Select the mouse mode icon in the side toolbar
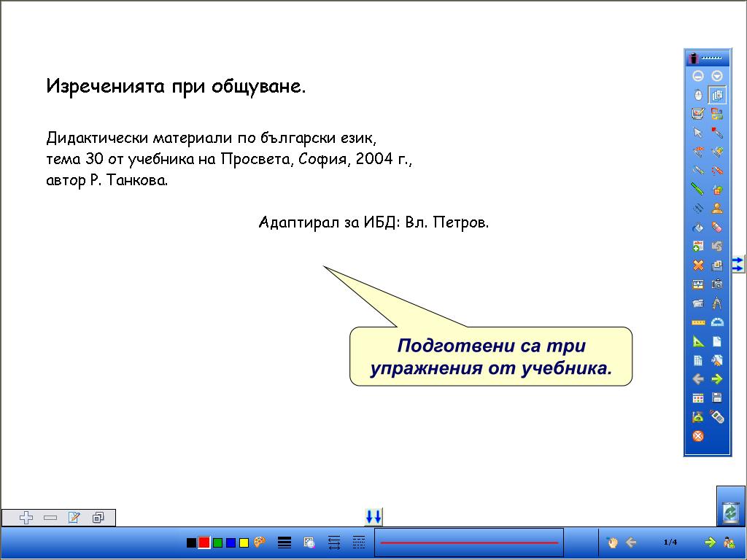 698,96
